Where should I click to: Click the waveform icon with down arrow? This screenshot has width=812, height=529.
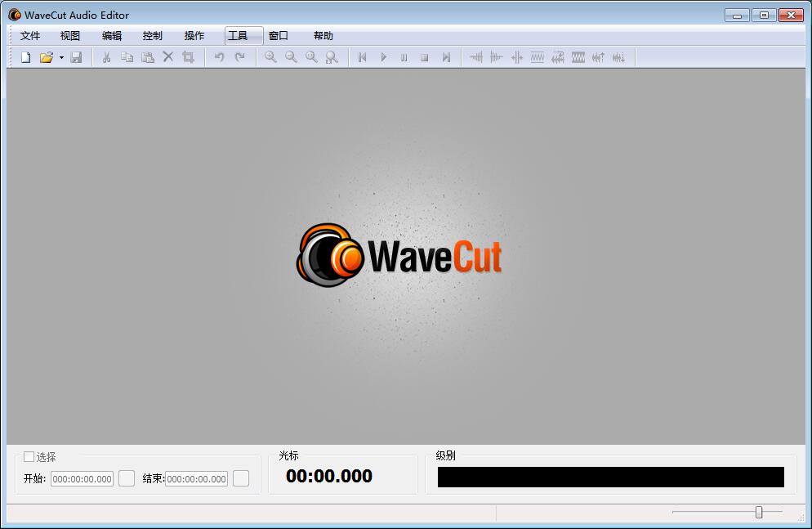619,57
